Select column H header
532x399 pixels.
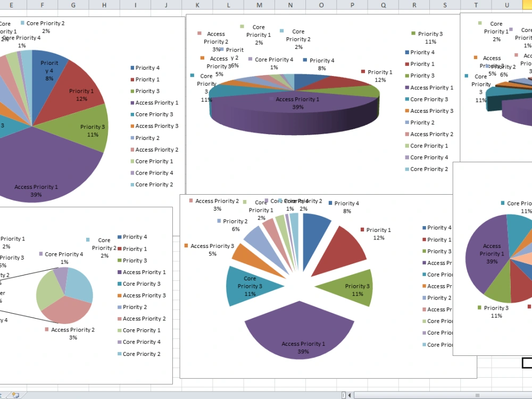coord(104,5)
